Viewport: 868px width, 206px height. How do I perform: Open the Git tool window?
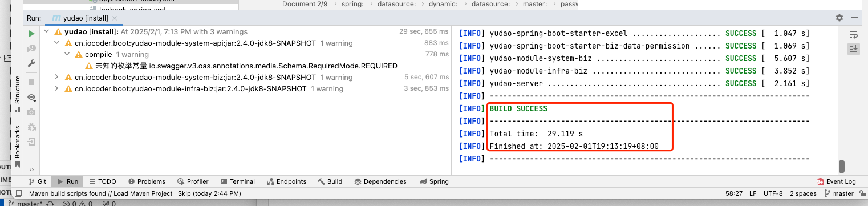(x=38, y=181)
